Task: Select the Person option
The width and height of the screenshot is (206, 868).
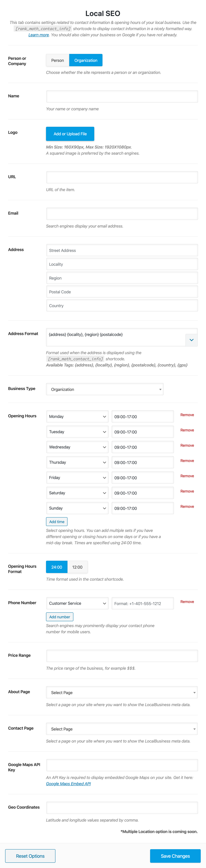Action: coord(57,60)
